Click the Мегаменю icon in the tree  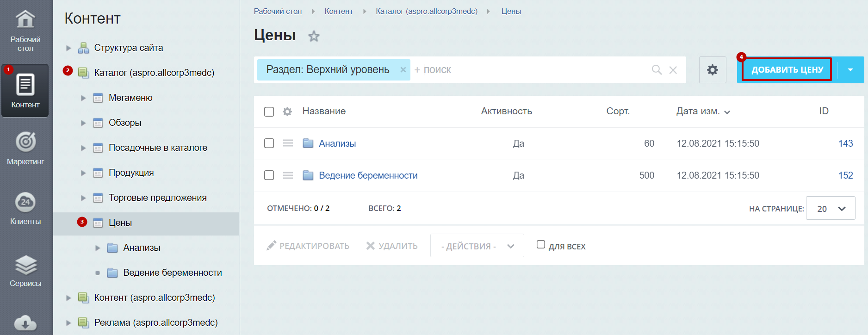[98, 98]
